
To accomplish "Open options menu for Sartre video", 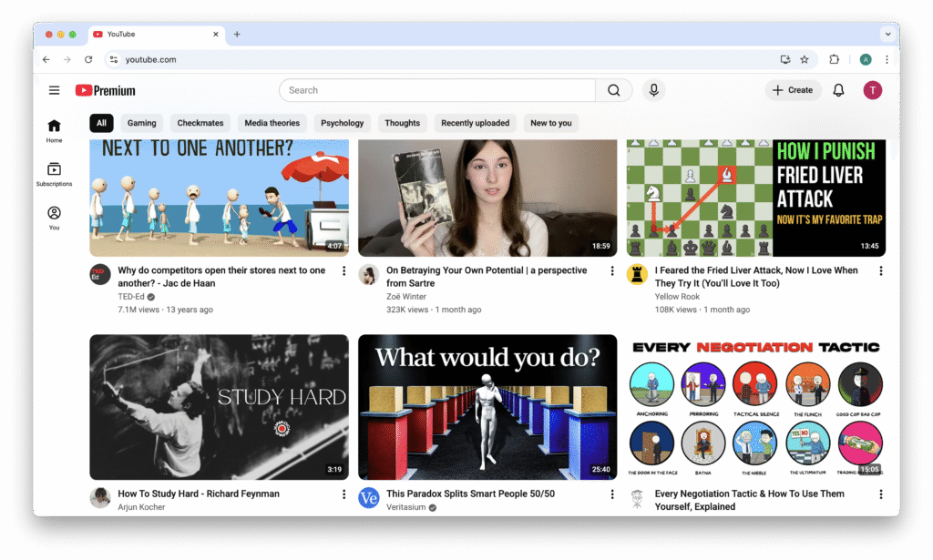I will (612, 271).
